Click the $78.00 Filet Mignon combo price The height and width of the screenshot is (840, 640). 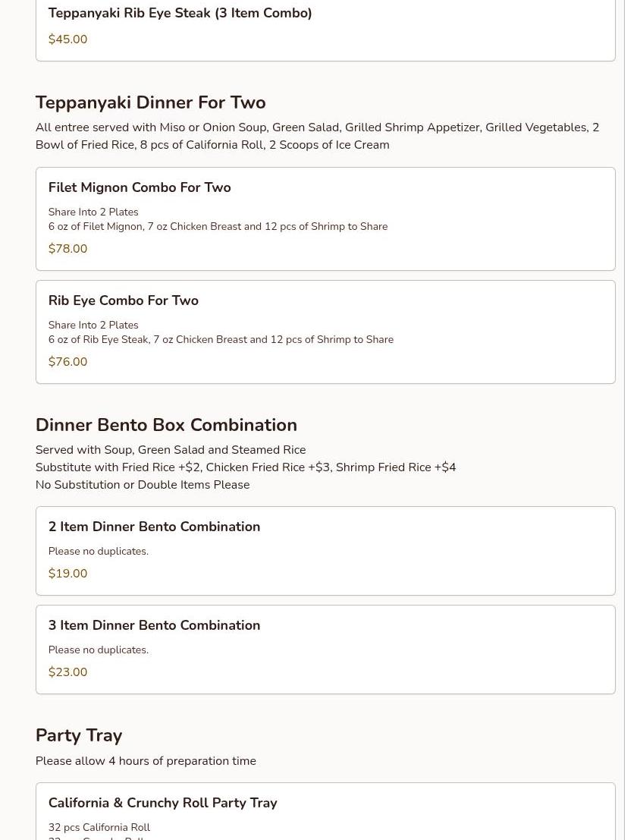click(67, 249)
